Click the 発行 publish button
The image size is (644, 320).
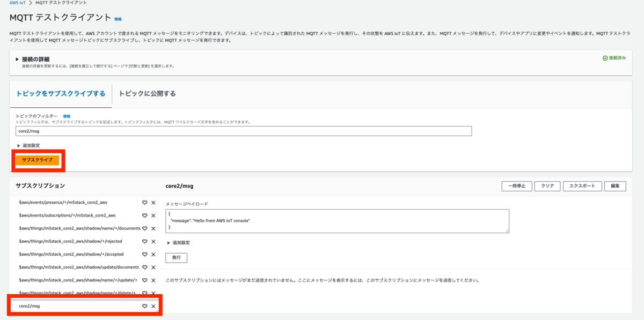click(177, 258)
